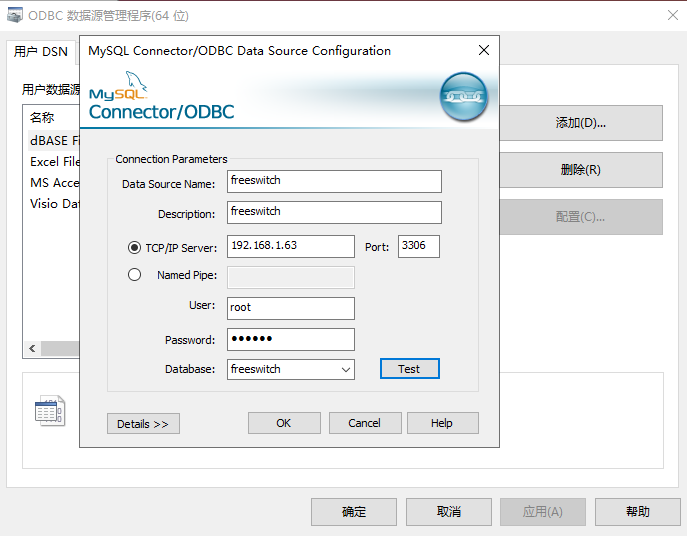Click the ODBC administrator title bar icon
The width and height of the screenshot is (687, 536).
14,15
